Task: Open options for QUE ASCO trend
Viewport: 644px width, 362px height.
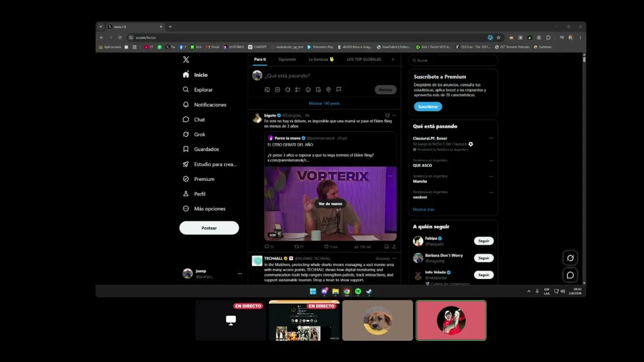Action: 491,161
